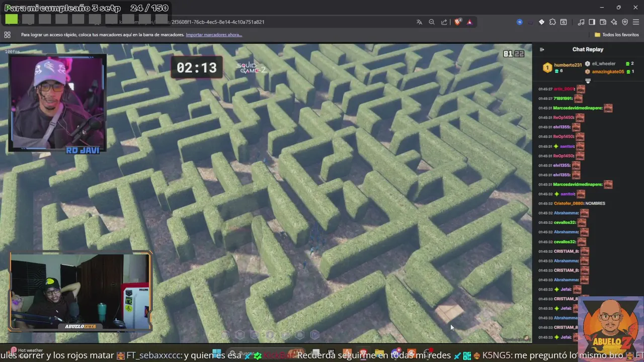Screen dimensions: 644x362
Task: Click the blue circular extension icon
Action: 520,22
